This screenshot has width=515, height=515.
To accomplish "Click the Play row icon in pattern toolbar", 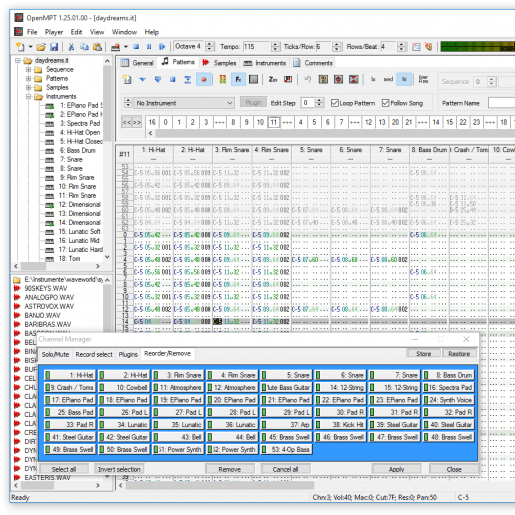I will [x=188, y=79].
